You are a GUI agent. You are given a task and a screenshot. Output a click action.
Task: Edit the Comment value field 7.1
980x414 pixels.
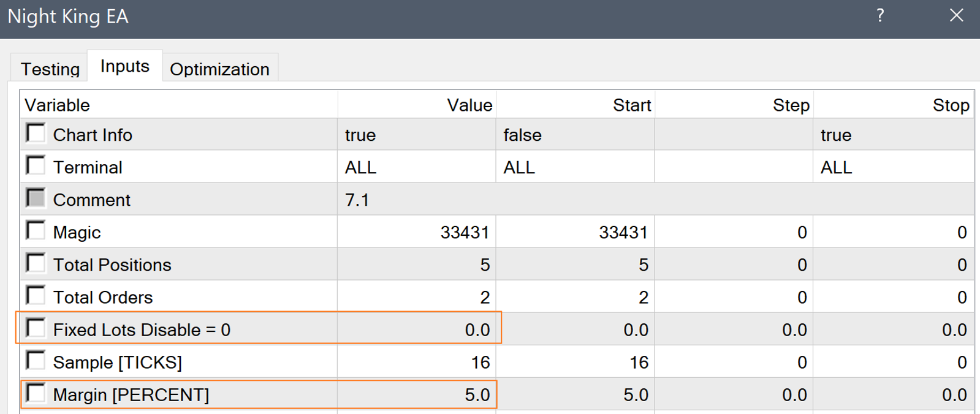point(417,200)
